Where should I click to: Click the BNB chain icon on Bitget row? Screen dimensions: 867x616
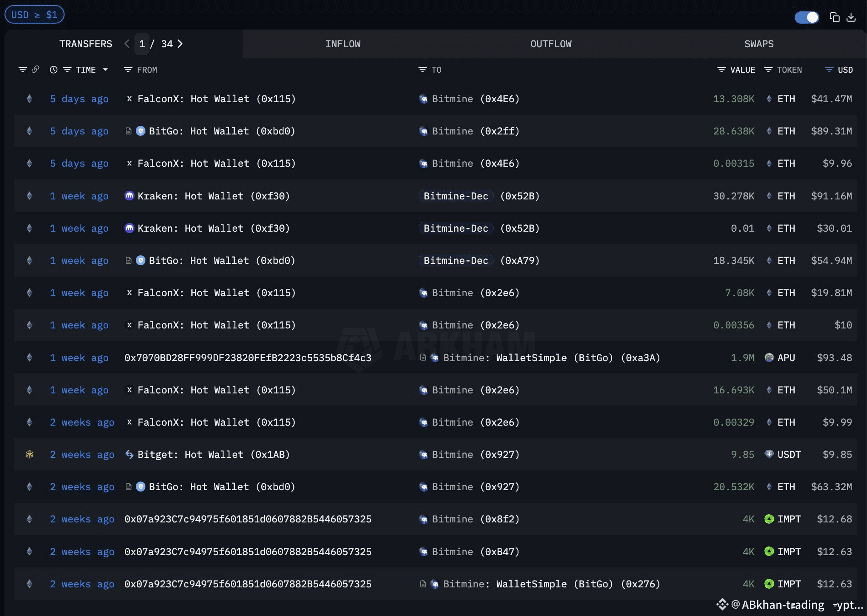coord(30,454)
